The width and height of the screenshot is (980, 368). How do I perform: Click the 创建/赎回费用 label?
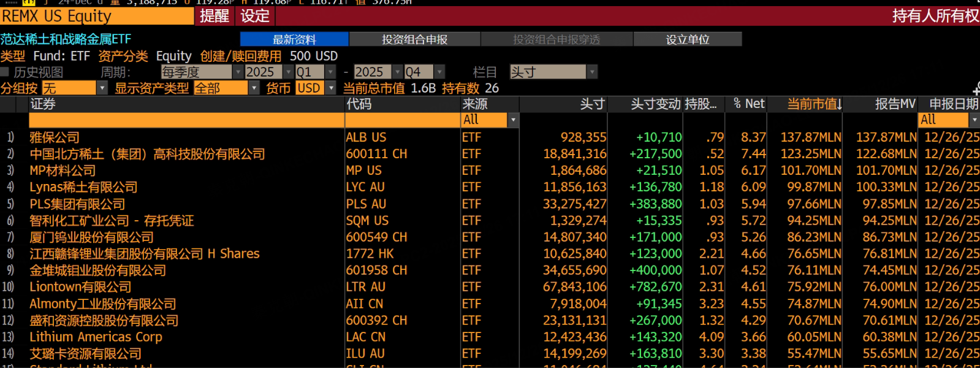click(x=241, y=56)
